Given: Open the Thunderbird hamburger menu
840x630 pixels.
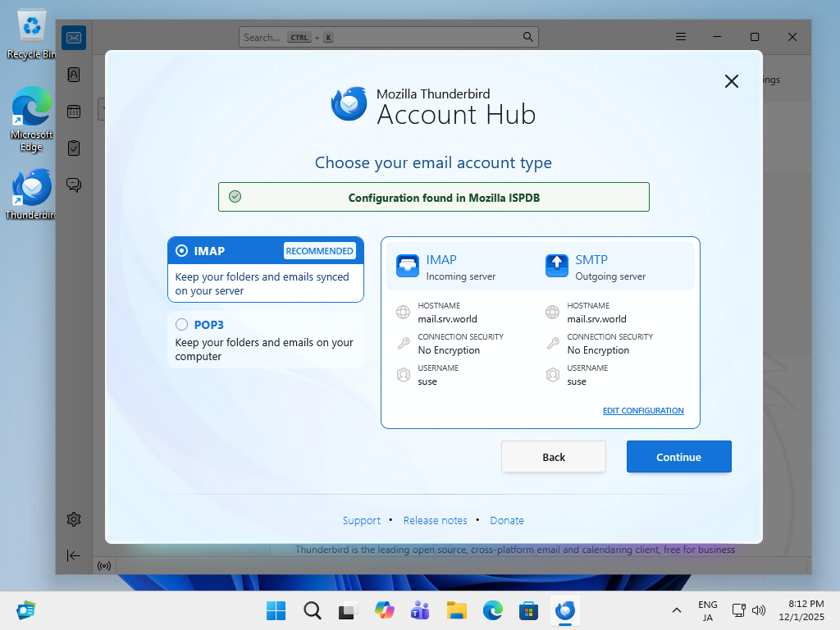Looking at the screenshot, I should click(681, 37).
